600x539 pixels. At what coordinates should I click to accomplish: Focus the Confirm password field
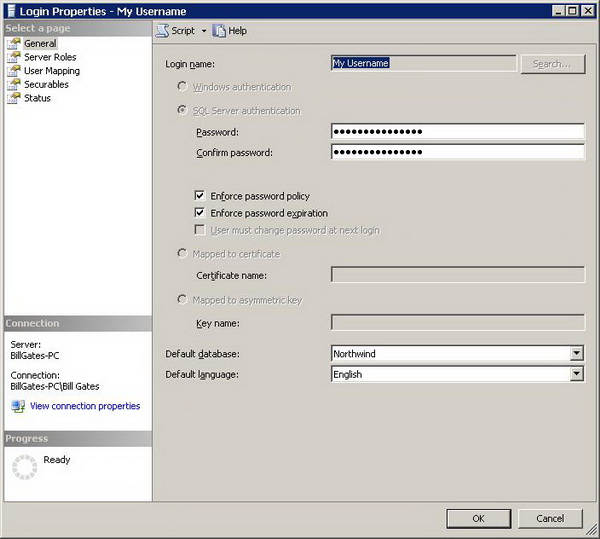pyautogui.click(x=457, y=152)
